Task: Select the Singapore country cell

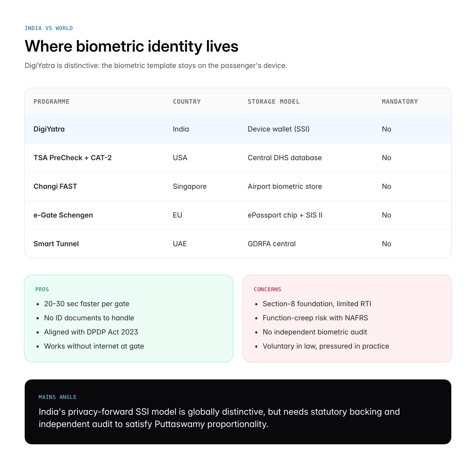Action: (190, 186)
